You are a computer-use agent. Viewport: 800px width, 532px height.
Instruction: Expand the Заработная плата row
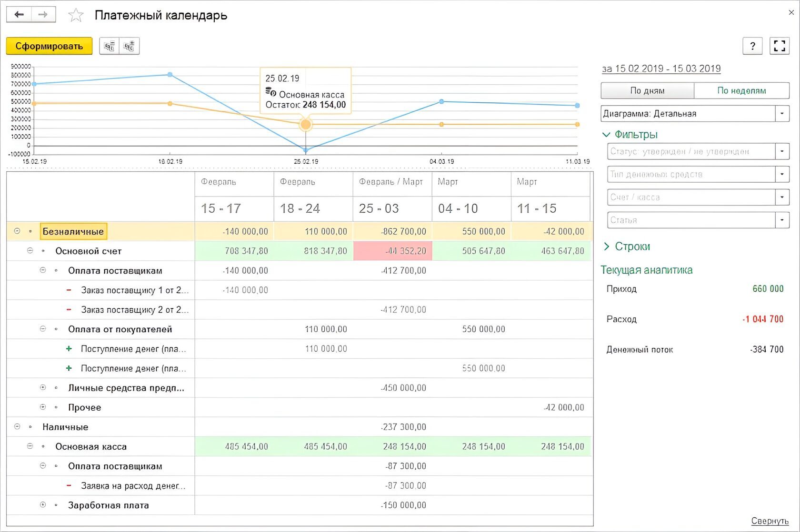[x=43, y=505]
